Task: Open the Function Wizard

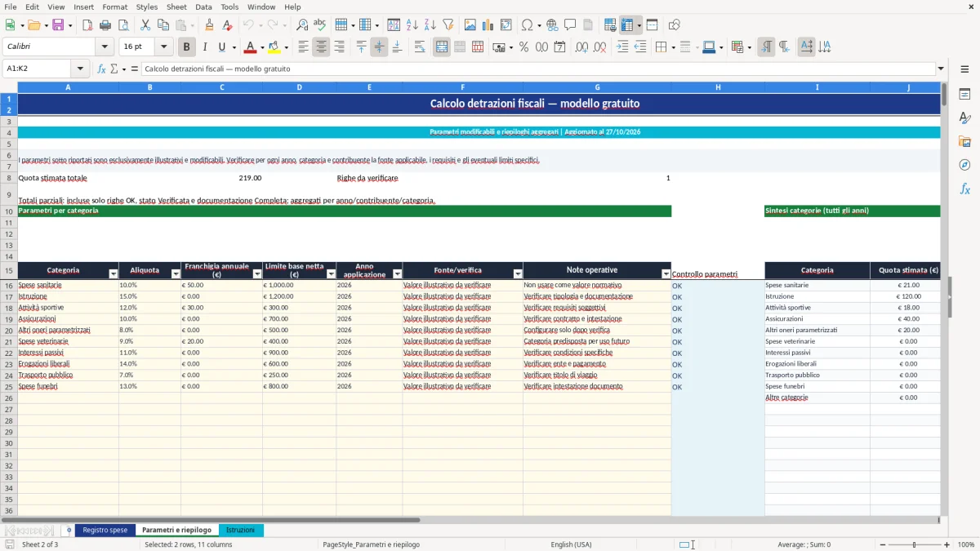Action: 102,69
